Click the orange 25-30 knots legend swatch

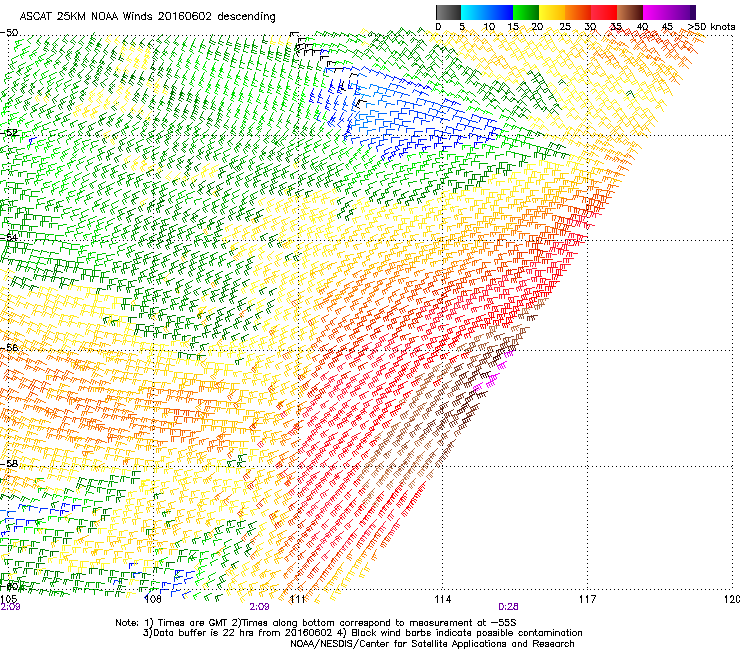(x=578, y=12)
